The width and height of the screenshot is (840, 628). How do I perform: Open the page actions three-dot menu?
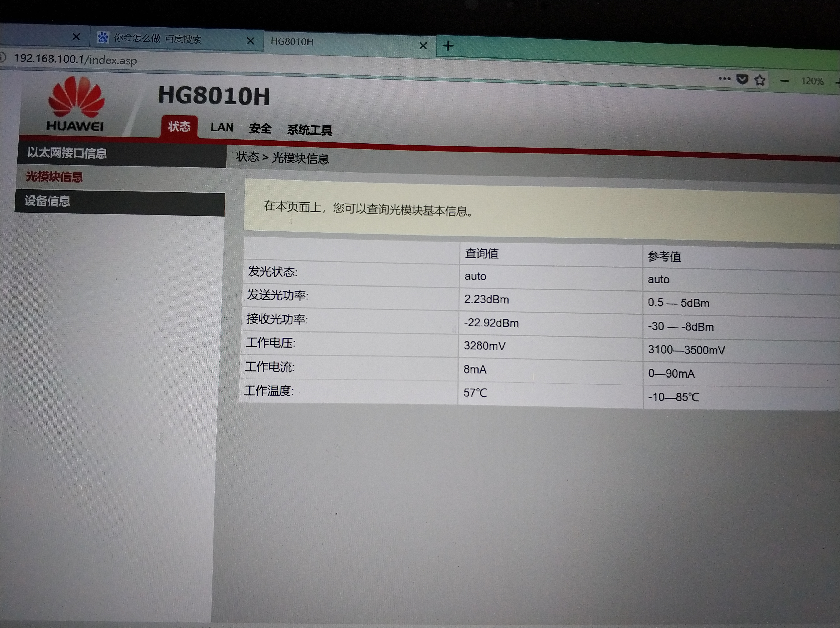click(x=724, y=79)
